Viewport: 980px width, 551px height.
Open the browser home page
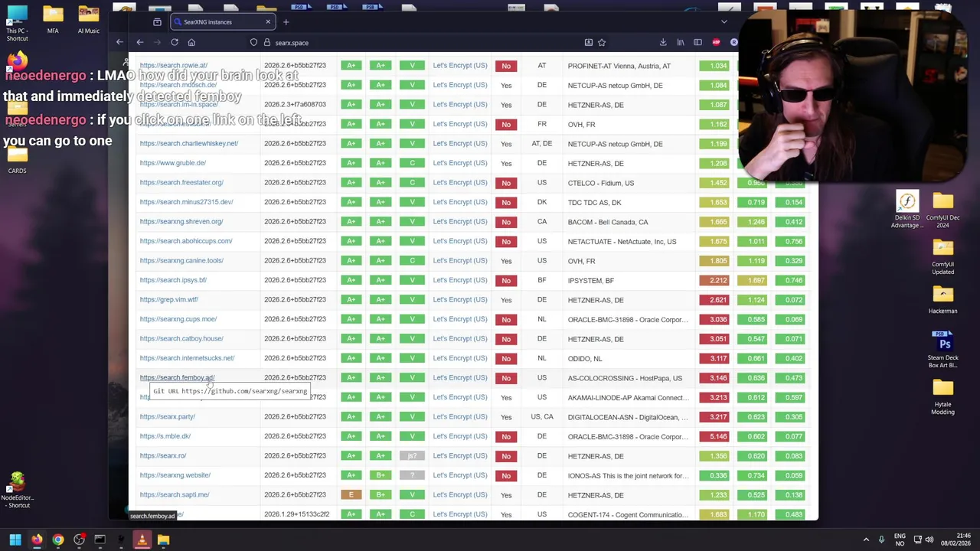click(x=191, y=43)
